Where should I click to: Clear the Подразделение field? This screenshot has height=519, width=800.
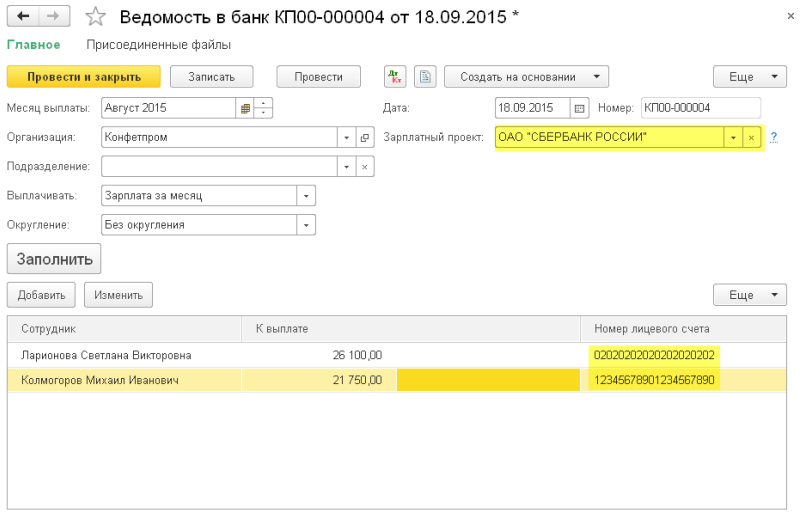365,167
